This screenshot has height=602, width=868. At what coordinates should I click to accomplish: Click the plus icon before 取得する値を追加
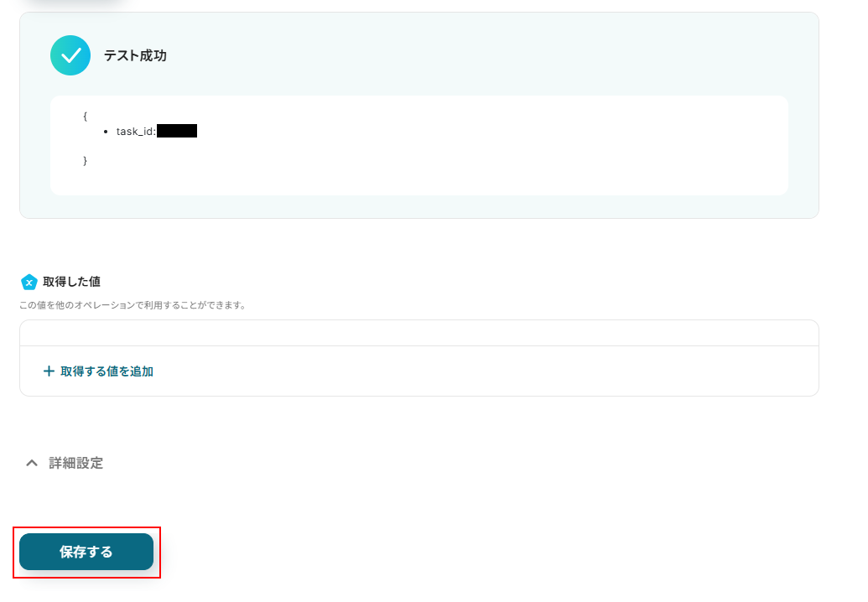(49, 371)
